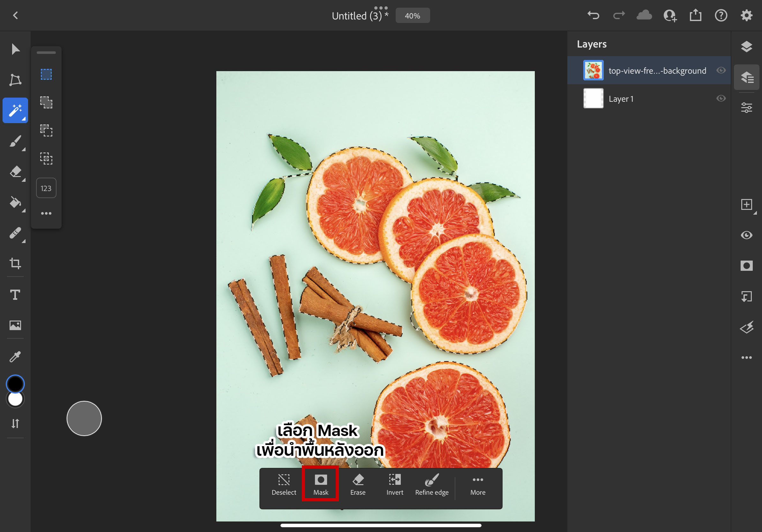This screenshot has height=532, width=762.
Task: Select the Eyedropper tool
Action: 15,357
